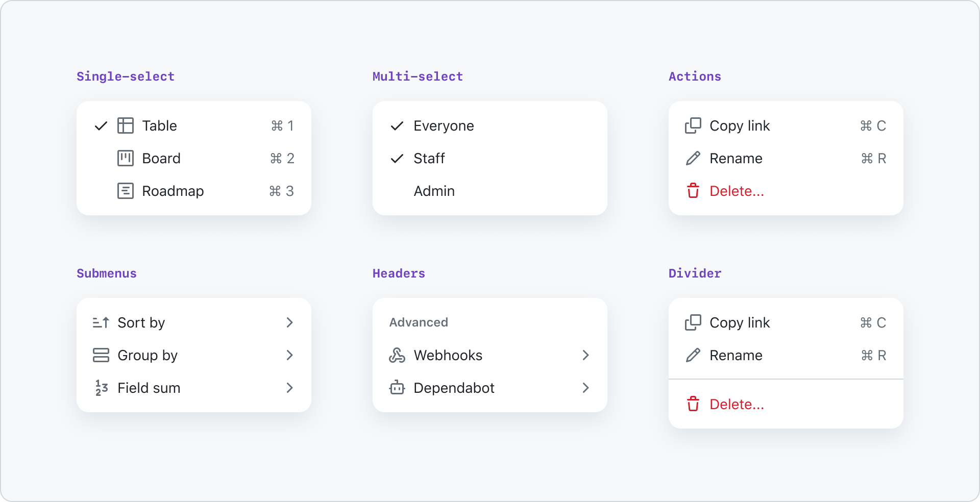Select Admin in the multi-select menu

[x=490, y=191]
